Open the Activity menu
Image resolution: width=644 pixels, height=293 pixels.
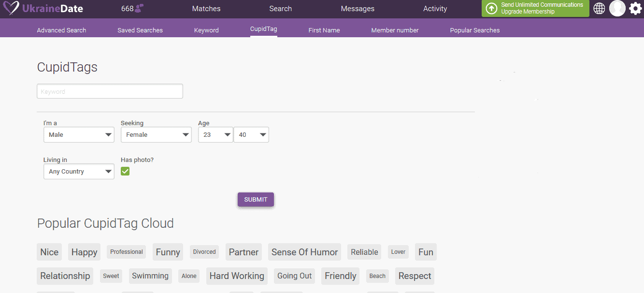pos(435,9)
